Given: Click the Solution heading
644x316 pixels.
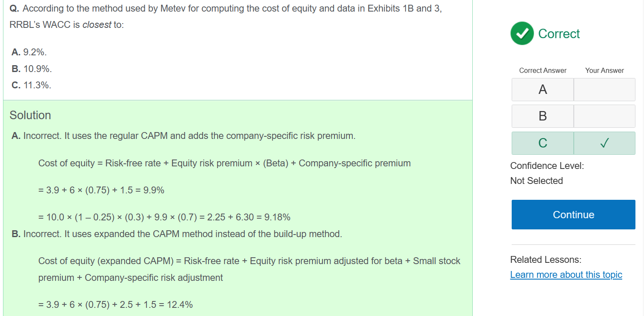Looking at the screenshot, I should 30,115.
